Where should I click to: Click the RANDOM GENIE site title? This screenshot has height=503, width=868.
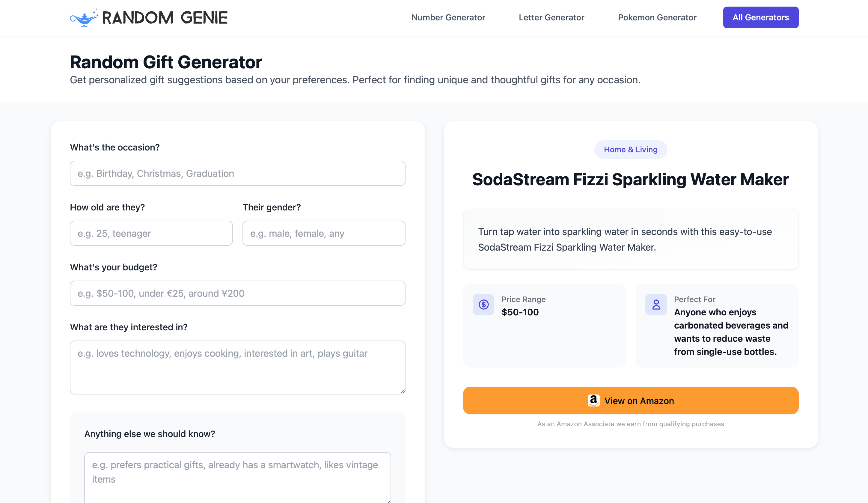[165, 18]
